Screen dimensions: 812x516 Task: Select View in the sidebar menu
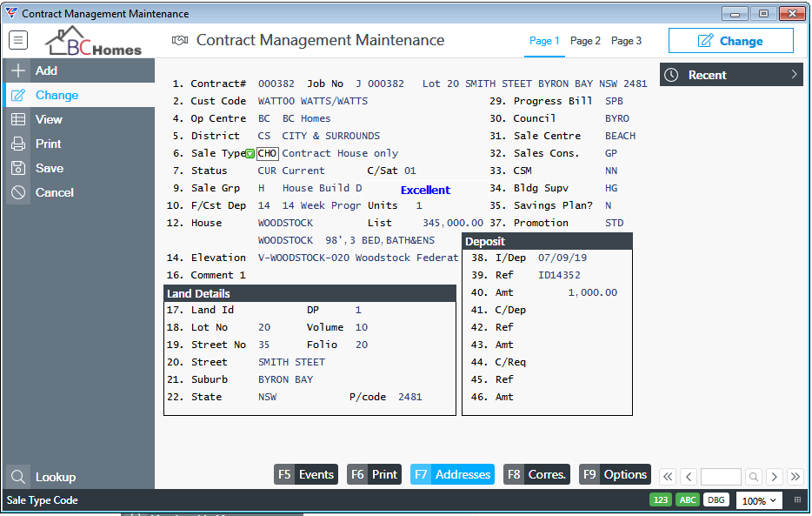[x=79, y=119]
